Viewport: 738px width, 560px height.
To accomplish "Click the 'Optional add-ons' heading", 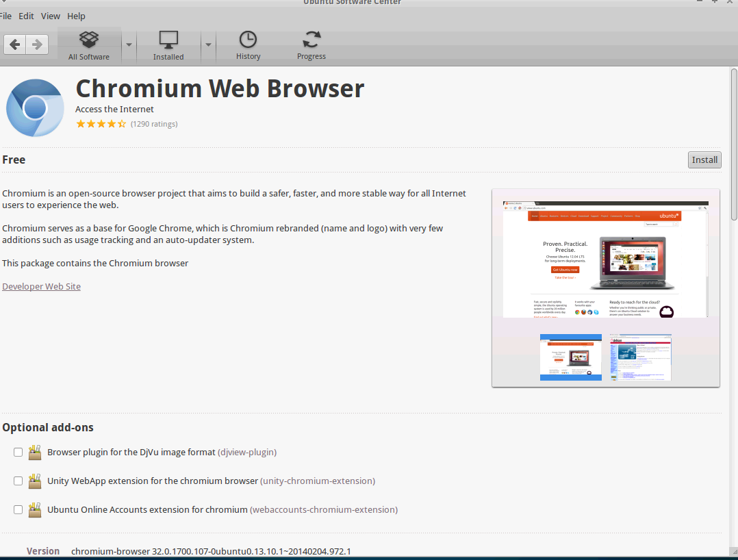I will pos(48,427).
